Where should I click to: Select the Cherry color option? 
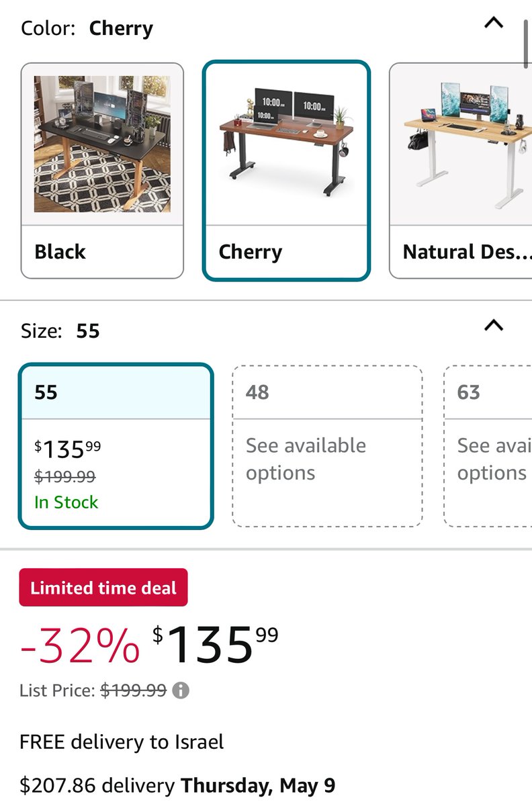coord(286,171)
